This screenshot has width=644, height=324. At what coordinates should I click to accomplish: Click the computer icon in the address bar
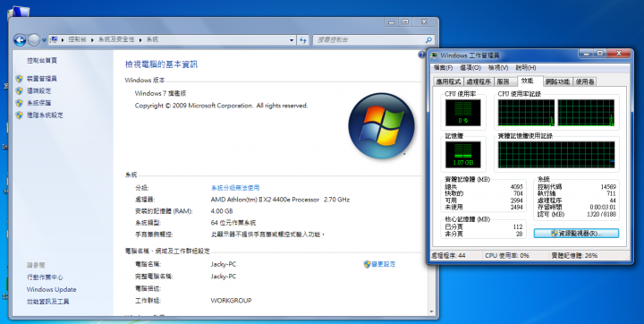[54, 39]
